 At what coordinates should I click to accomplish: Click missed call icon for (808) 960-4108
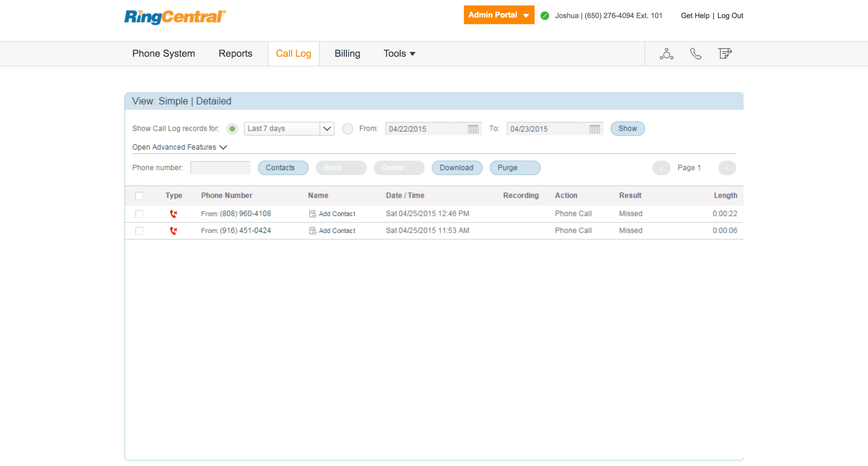(x=174, y=214)
